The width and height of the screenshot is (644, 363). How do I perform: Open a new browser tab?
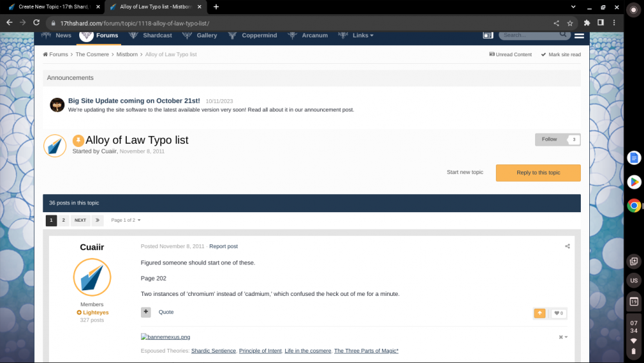tap(216, 6)
